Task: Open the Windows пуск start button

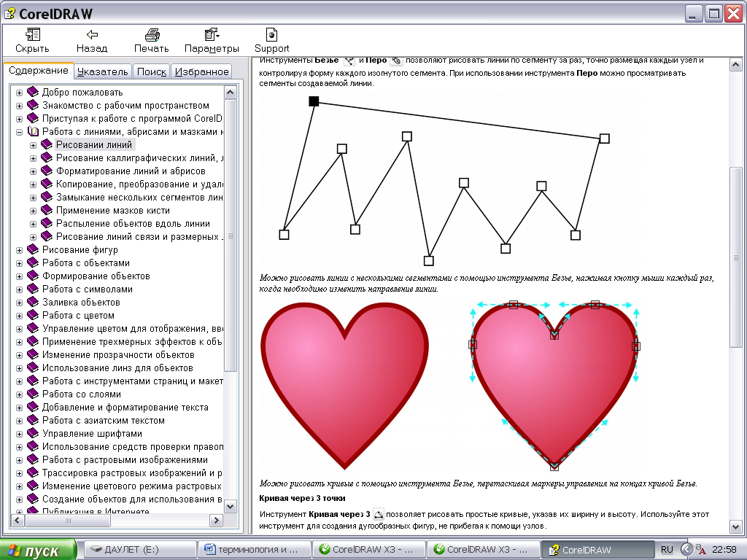Action: tap(38, 550)
